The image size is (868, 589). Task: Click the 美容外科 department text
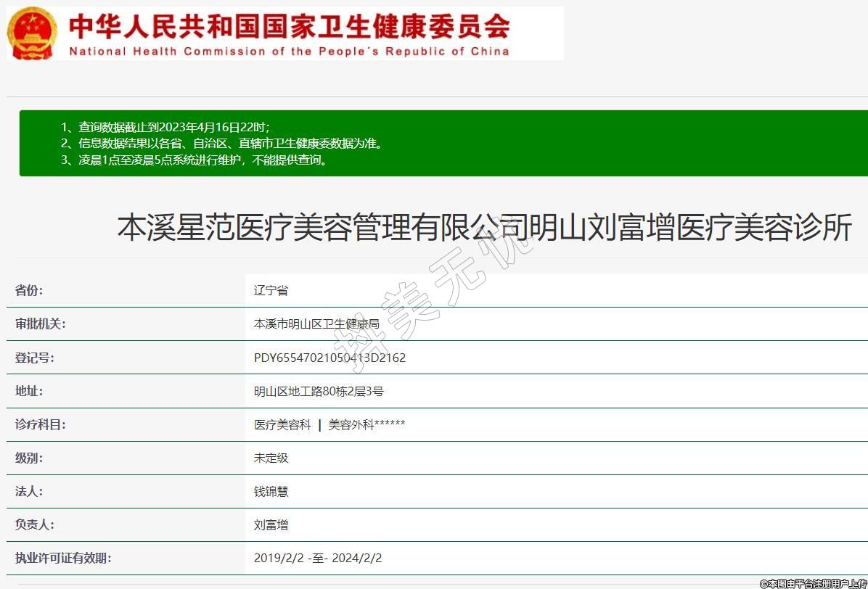pyautogui.click(x=351, y=425)
